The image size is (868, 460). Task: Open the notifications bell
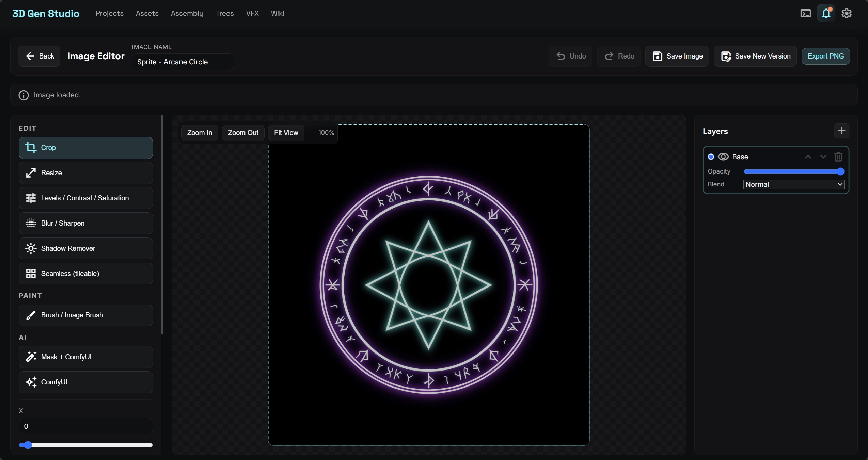826,13
